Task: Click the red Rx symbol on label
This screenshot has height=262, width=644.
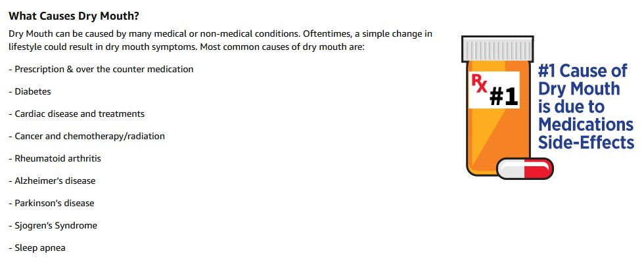Action: [x=479, y=85]
